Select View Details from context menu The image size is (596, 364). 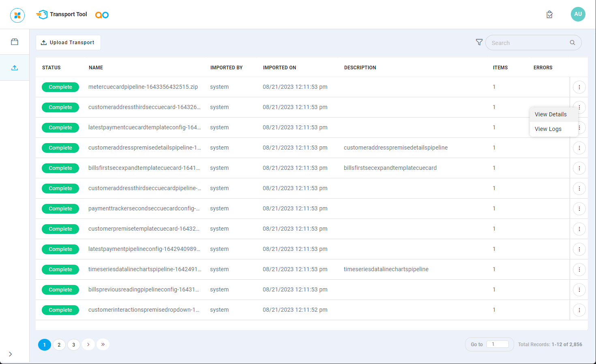point(550,114)
